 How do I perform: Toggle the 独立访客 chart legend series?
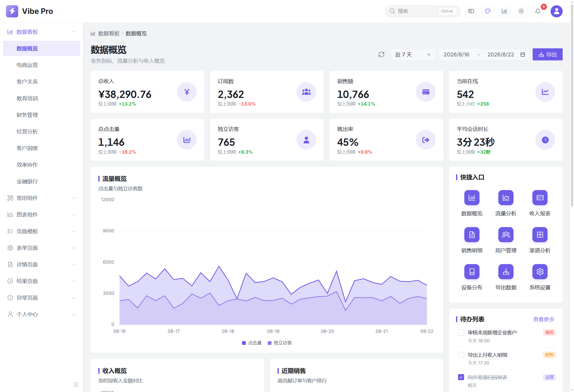280,343
